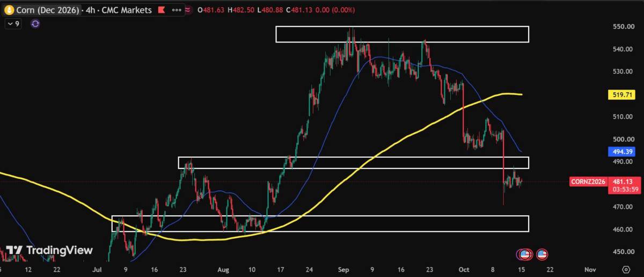Click the 481.13 current price tag
This screenshot has height=277, width=644.
pyautogui.click(x=621, y=182)
